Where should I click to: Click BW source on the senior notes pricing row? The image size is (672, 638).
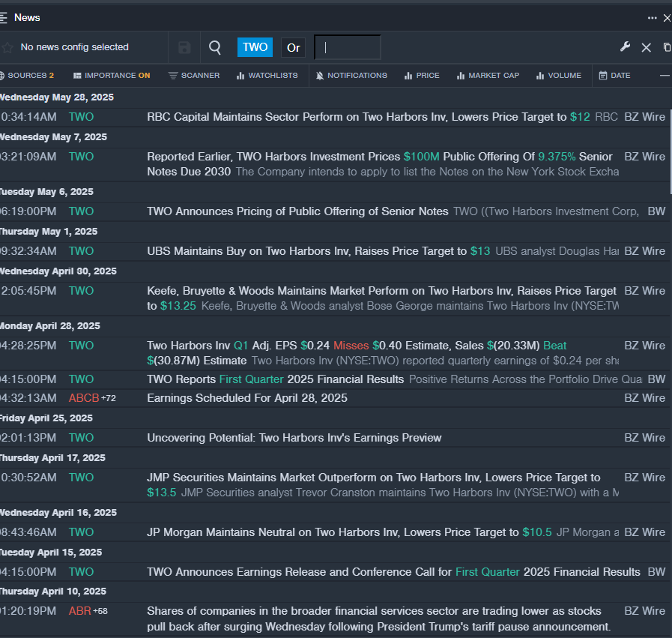[x=656, y=211]
